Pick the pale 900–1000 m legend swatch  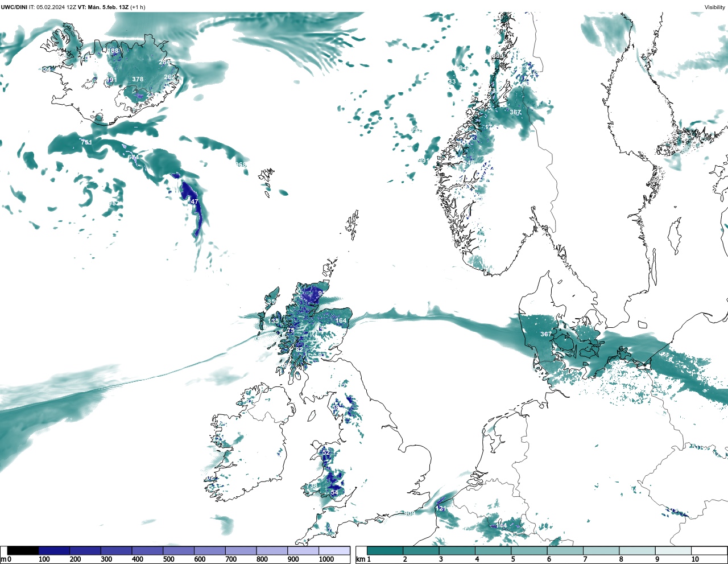(303, 551)
